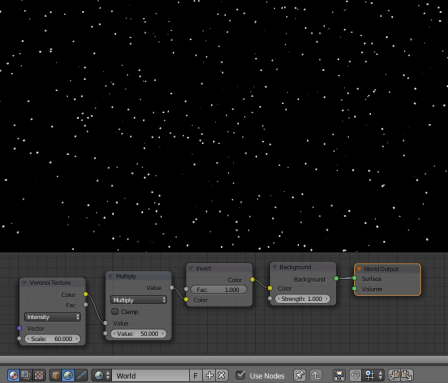Toggle the Use Nodes checkbox
This screenshot has height=383, width=448.
click(x=240, y=375)
